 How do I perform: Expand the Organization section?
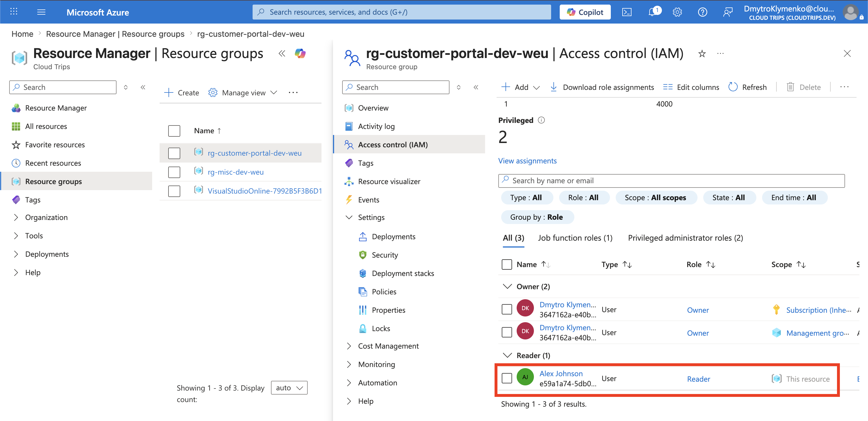(x=16, y=217)
